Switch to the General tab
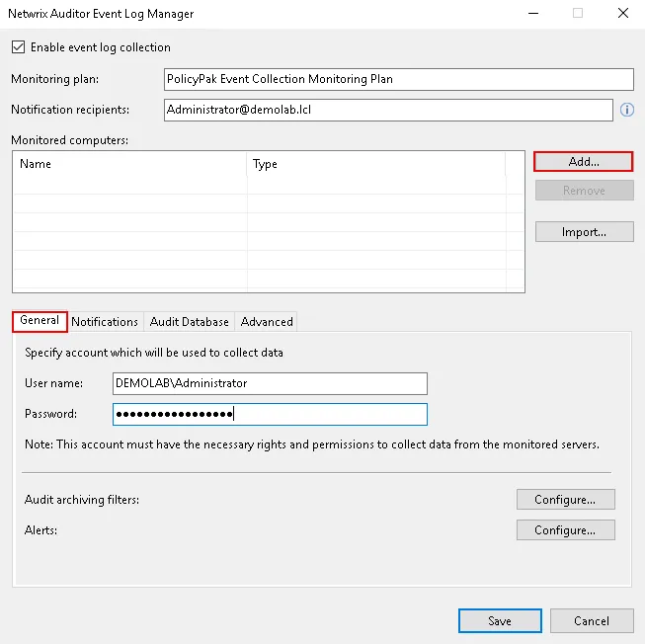645x644 pixels. pyautogui.click(x=40, y=321)
